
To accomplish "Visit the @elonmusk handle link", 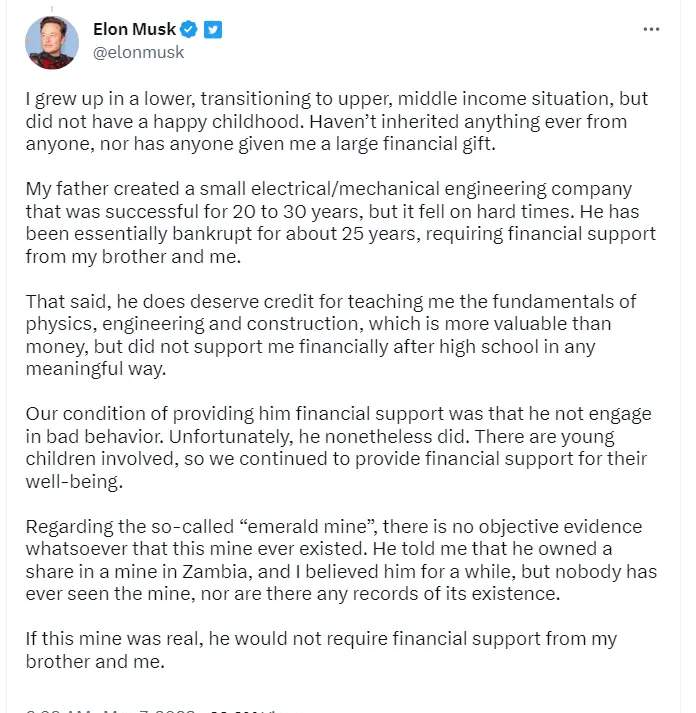I will (x=138, y=52).
